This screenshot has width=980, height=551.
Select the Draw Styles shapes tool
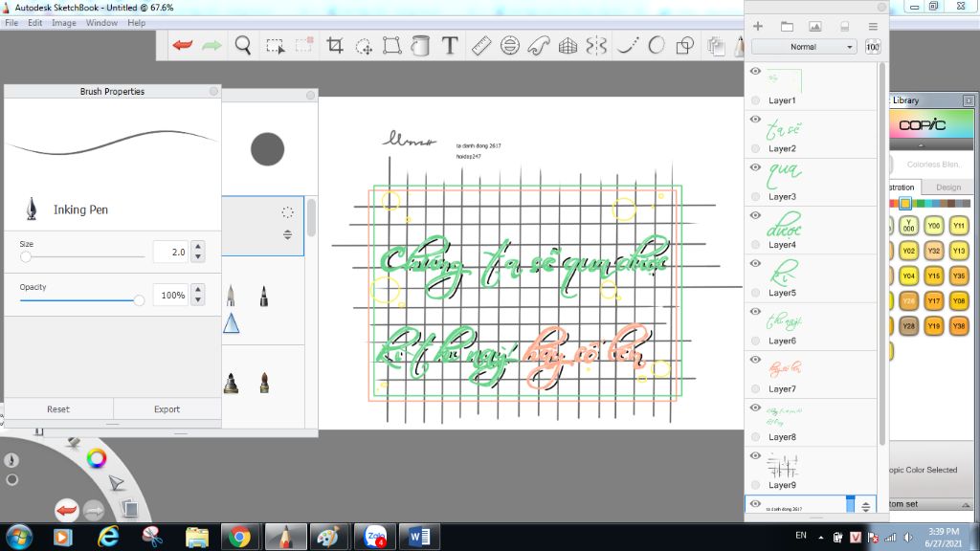click(685, 45)
